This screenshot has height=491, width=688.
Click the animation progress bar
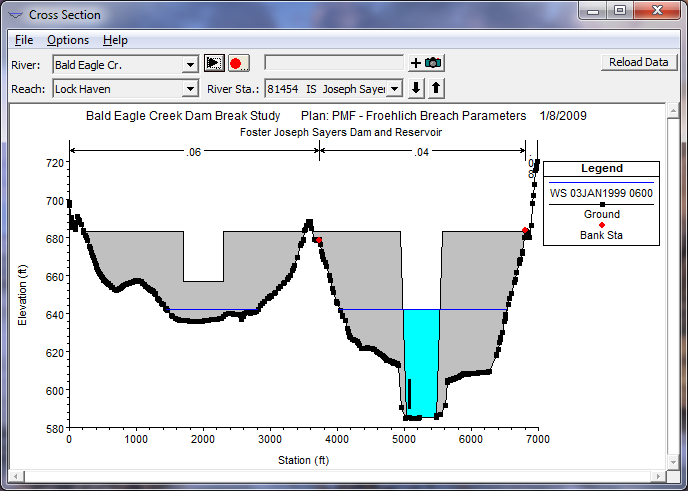[334, 63]
